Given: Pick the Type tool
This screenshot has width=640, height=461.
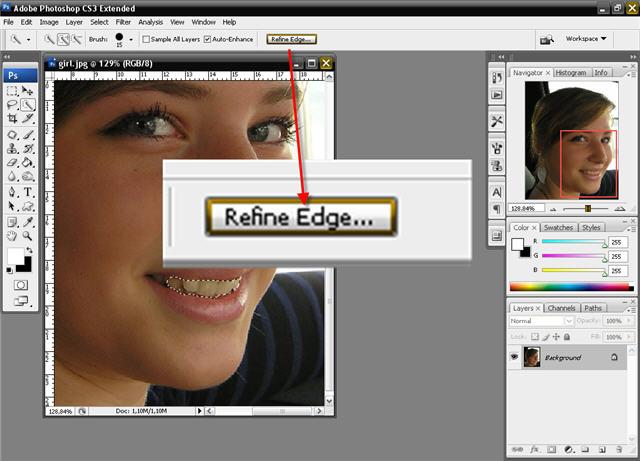Looking at the screenshot, I should pos(28,192).
